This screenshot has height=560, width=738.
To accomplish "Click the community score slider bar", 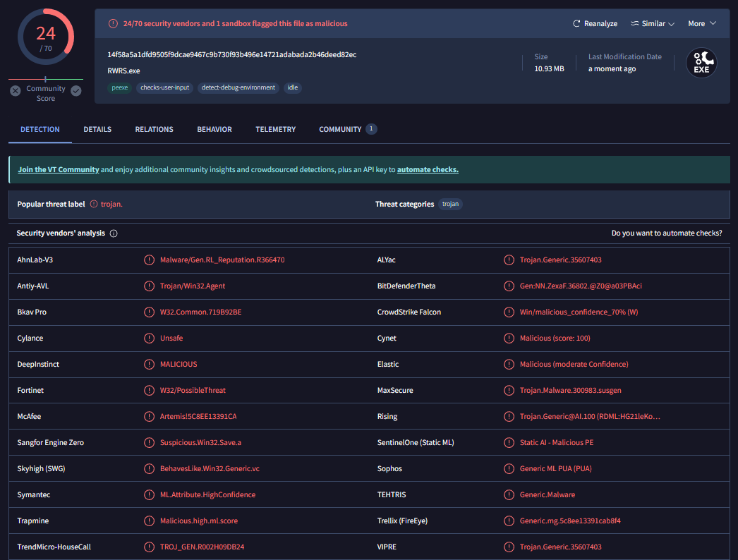I will [46, 79].
